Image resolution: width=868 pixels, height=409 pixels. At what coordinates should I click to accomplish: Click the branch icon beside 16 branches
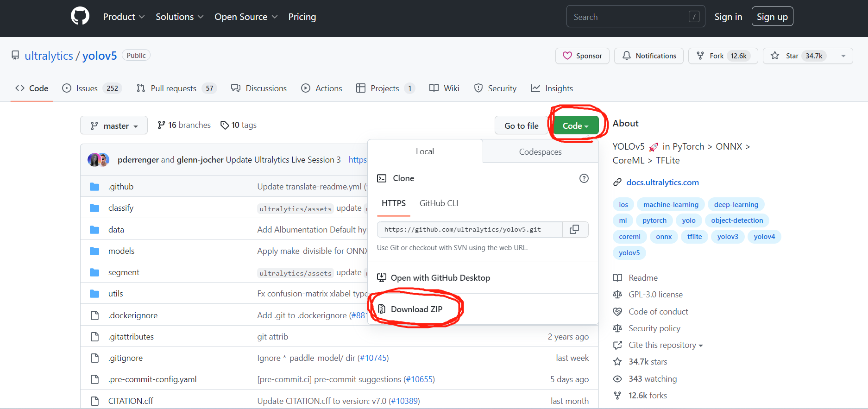(161, 125)
